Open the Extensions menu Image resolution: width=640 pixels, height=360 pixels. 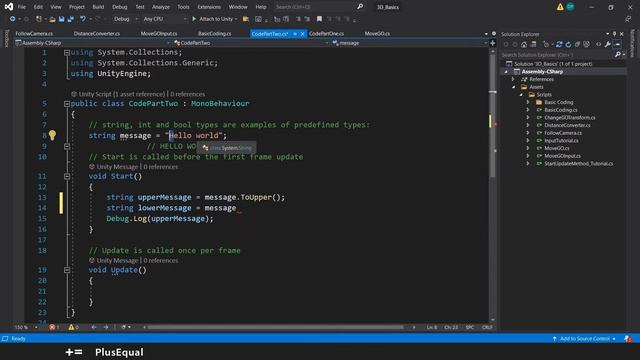click(209, 7)
